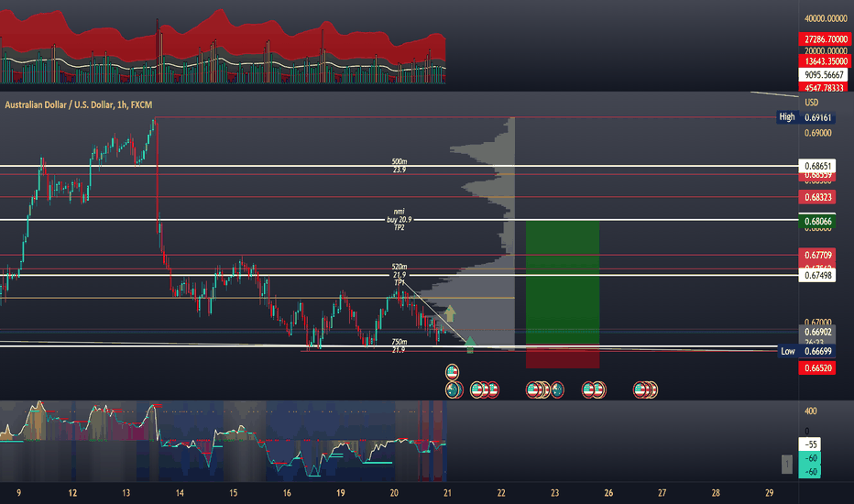Click the 0.67498 white price label
This screenshot has height=504, width=854.
pyautogui.click(x=817, y=275)
